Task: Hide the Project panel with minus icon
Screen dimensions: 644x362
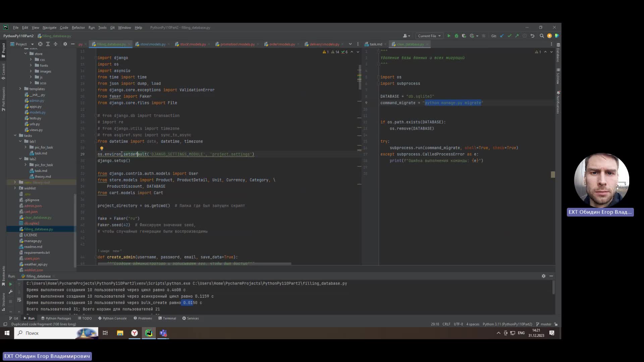Action: point(72,44)
